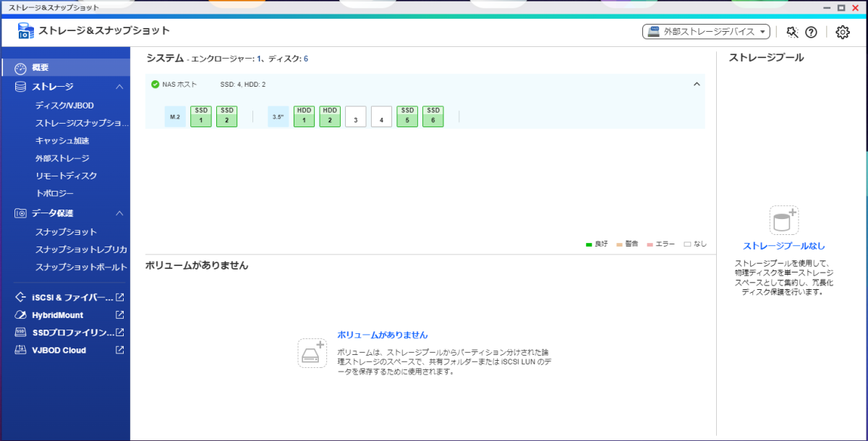Select SSD slot 5
This screenshot has height=441, width=868.
(x=407, y=116)
